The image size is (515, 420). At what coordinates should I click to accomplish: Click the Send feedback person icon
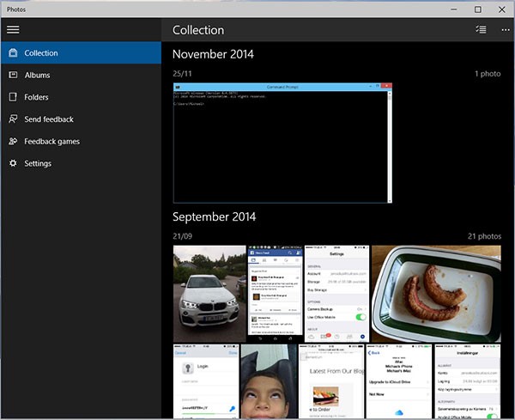pos(13,119)
